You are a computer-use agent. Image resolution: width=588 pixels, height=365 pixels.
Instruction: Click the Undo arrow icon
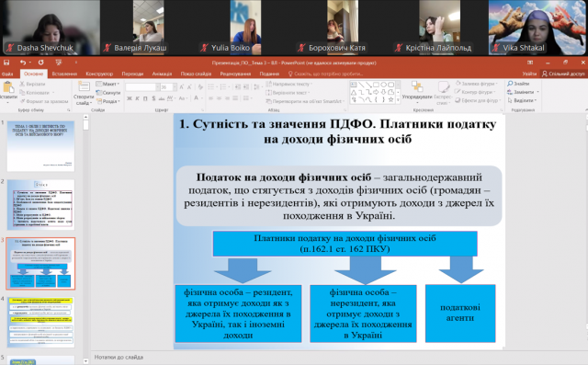(23, 63)
